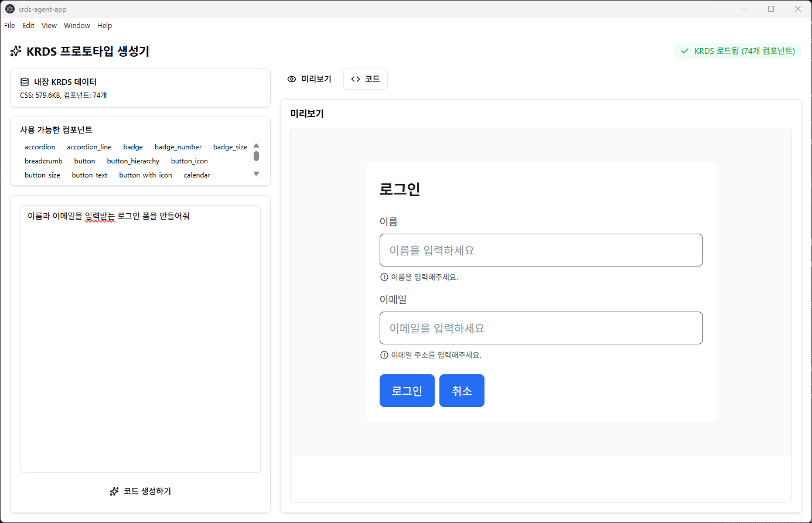Click the blue 로그인 button

[x=407, y=391]
